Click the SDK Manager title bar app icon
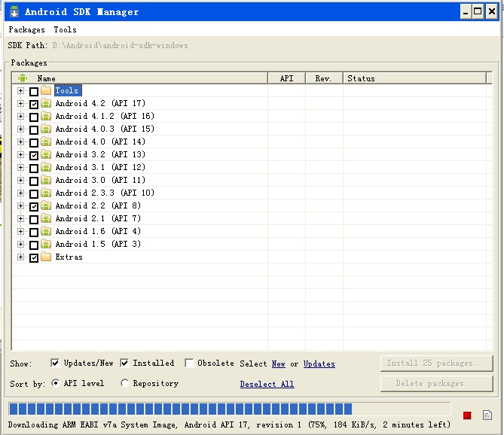The image size is (504, 435). [x=14, y=11]
